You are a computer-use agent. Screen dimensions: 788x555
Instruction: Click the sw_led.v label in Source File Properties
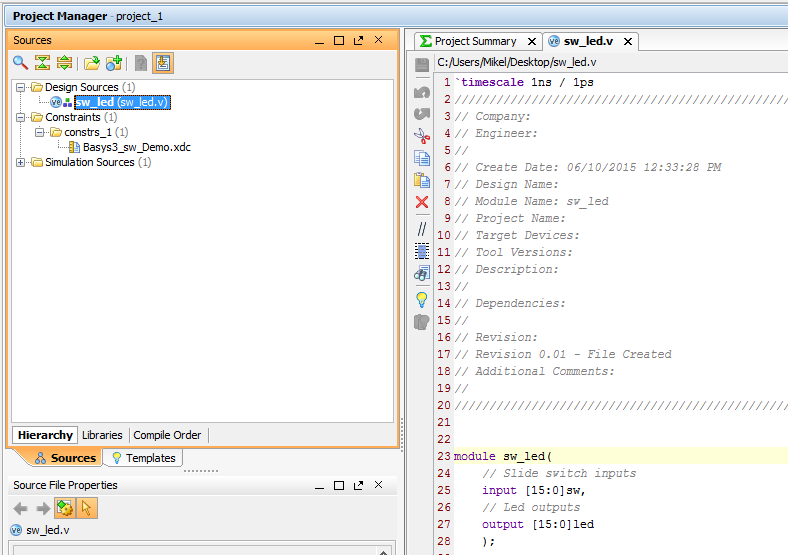click(x=48, y=530)
